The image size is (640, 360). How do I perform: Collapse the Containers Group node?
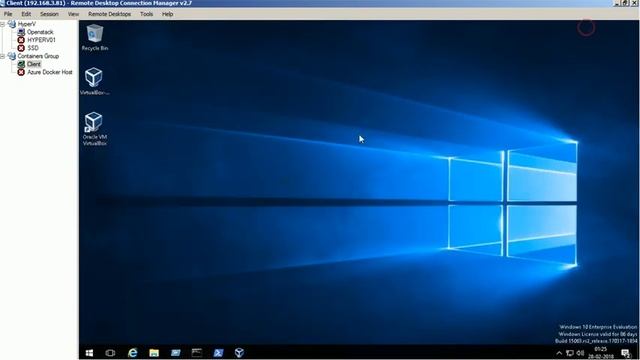click(x=2, y=56)
